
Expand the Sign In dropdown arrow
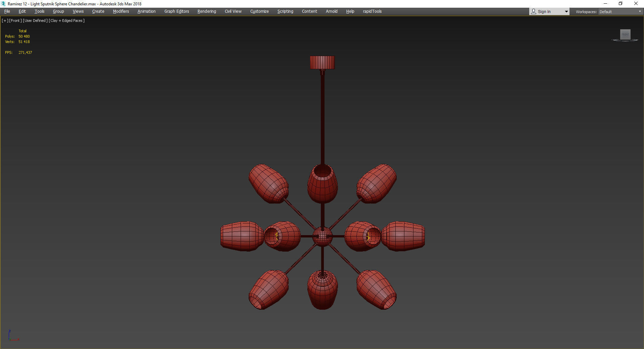coord(566,12)
